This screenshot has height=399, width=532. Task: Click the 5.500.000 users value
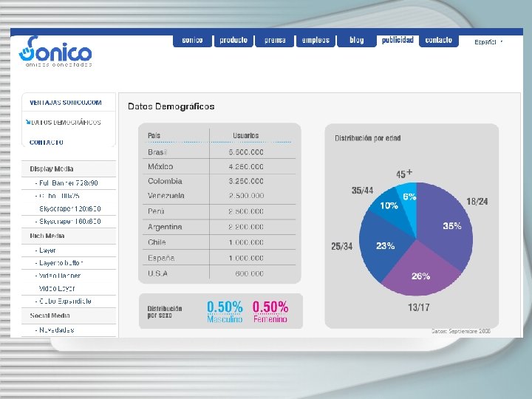click(x=246, y=152)
